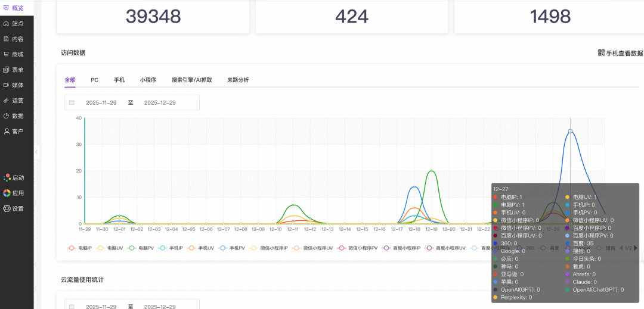Open the 表单 forms section in sidebar
The height and width of the screenshot is (309, 644).
click(x=13, y=70)
